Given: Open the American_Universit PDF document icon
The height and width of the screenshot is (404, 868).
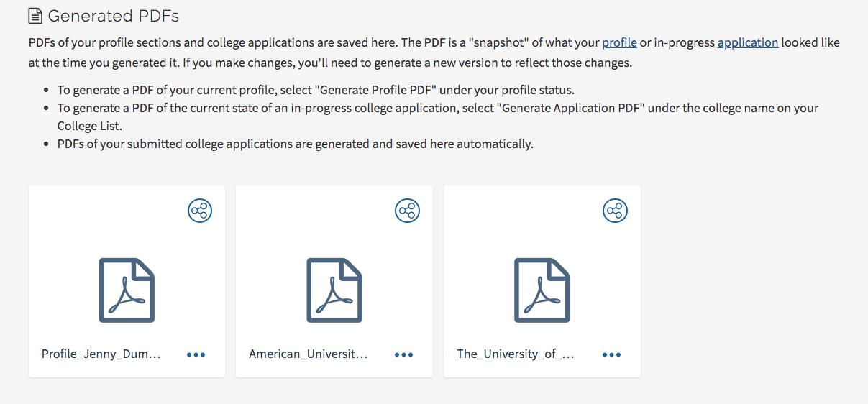Looking at the screenshot, I should pyautogui.click(x=334, y=290).
